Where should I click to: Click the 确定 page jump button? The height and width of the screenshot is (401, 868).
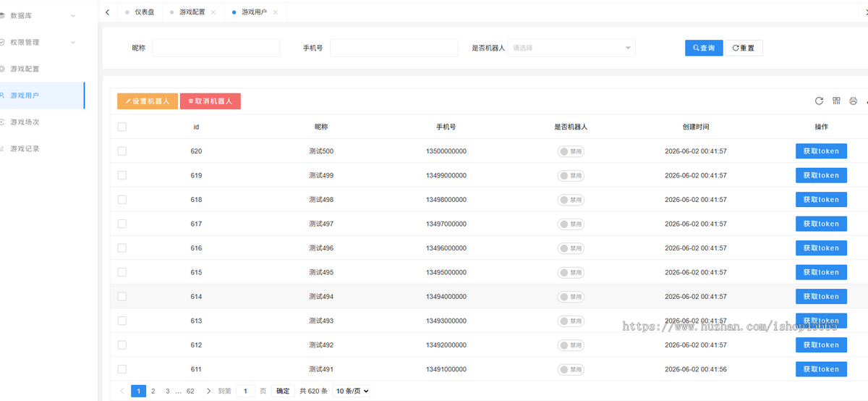click(283, 391)
